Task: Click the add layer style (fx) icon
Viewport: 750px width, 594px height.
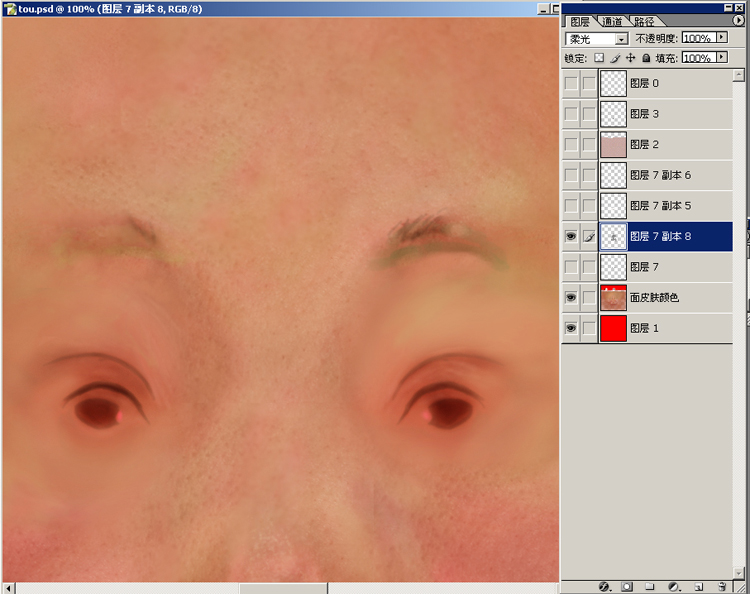Action: [604, 586]
